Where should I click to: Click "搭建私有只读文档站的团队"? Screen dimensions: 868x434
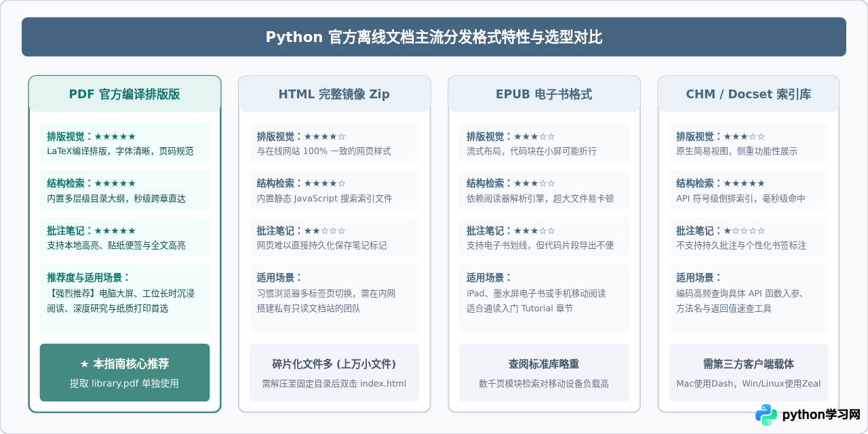[x=309, y=308]
